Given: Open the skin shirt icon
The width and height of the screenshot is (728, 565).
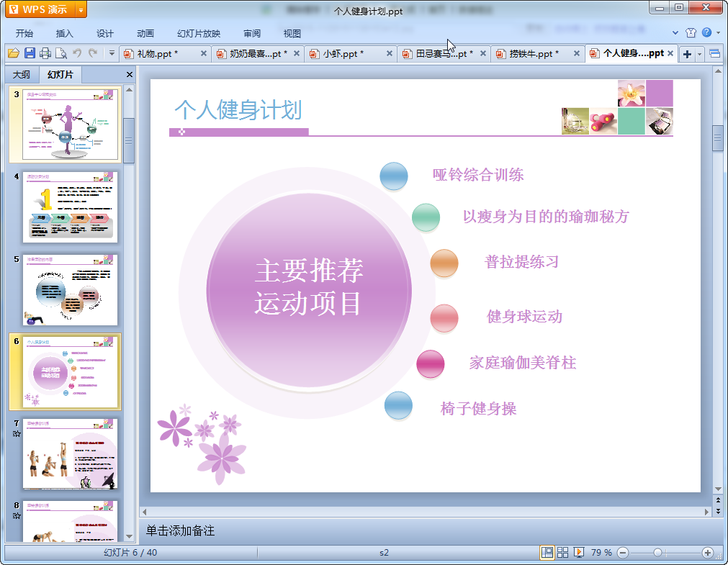Looking at the screenshot, I should pyautogui.click(x=691, y=32).
